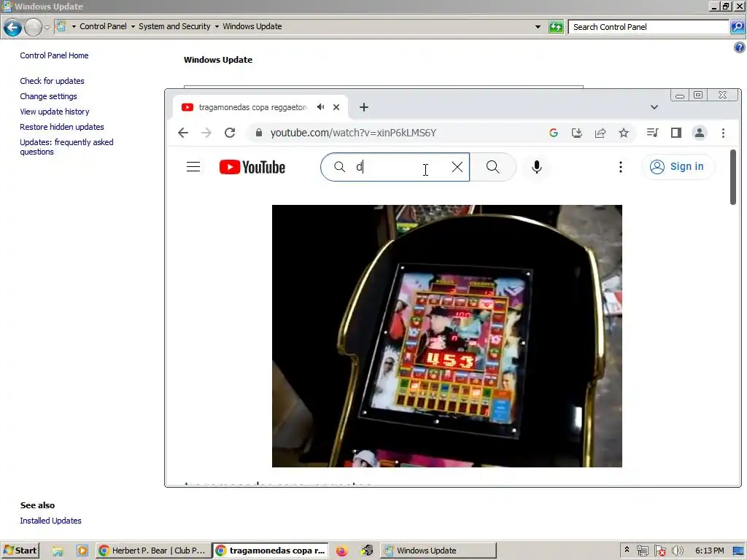
Task: Expand the Windows Update breadcrumb arrow
Action: (x=74, y=27)
